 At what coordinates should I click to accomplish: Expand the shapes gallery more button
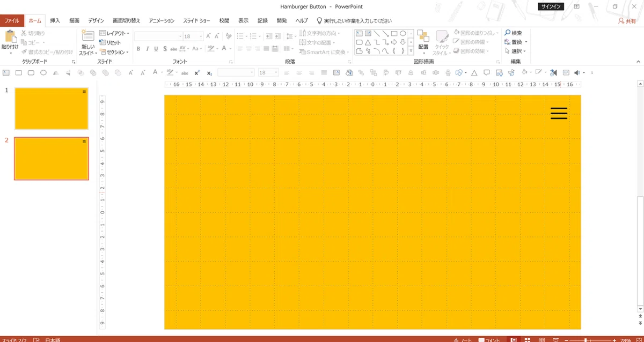(x=411, y=51)
